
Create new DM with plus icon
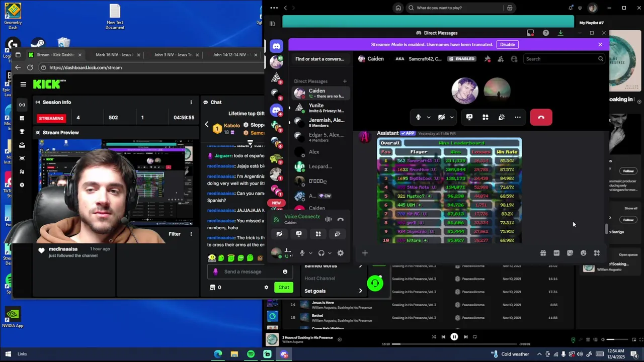(x=345, y=81)
